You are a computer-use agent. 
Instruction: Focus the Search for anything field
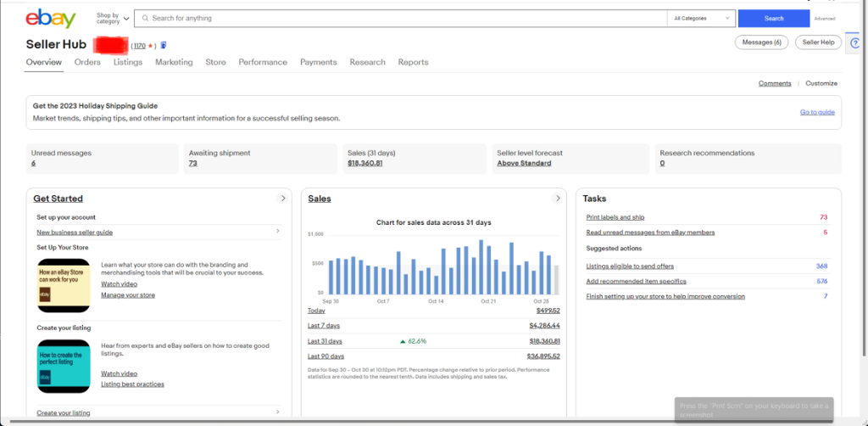tap(401, 19)
